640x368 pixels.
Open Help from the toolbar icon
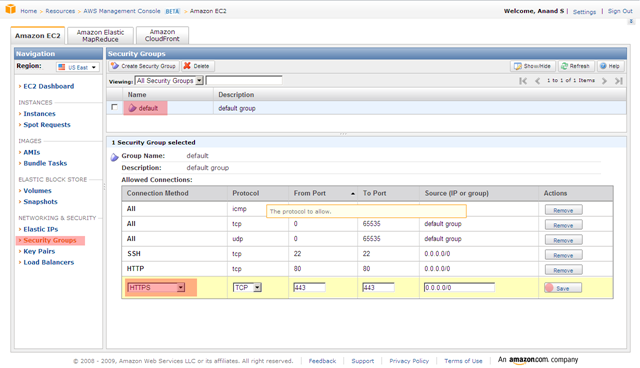click(603, 66)
